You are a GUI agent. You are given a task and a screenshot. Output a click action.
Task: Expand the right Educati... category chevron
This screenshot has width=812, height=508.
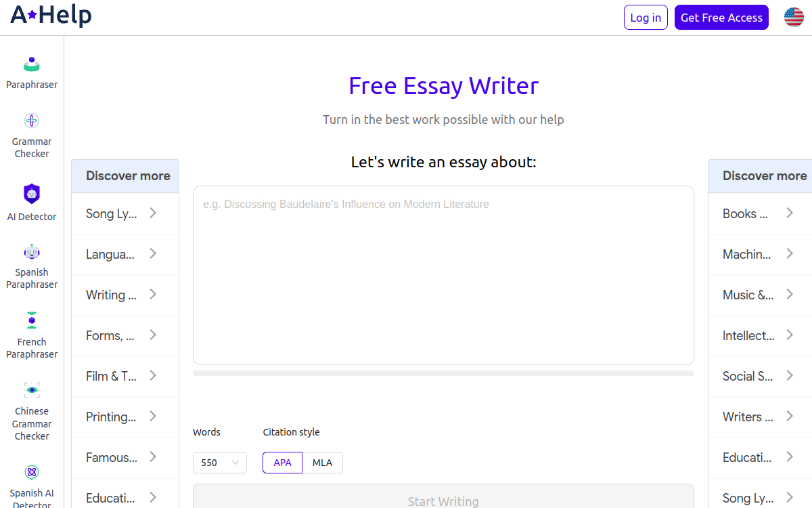[x=790, y=457]
